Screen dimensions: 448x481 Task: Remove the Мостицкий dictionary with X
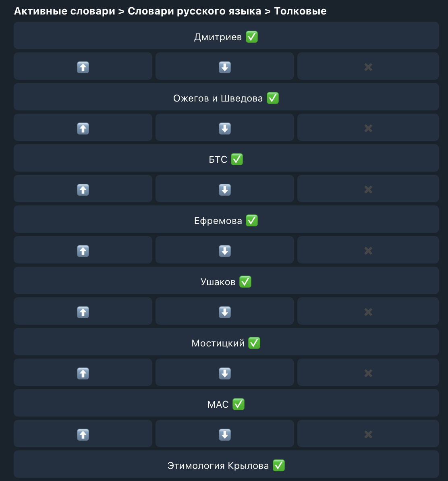(368, 373)
